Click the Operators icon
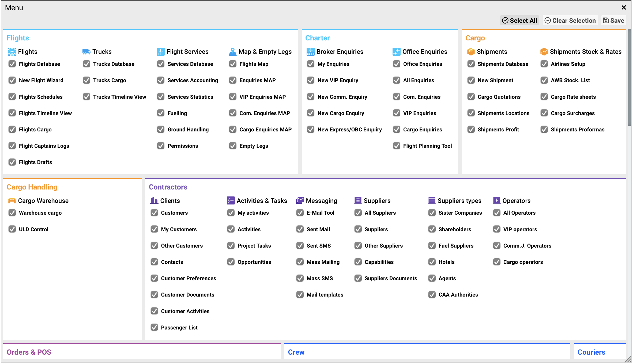Screen dimensions: 633x364 [x=496, y=201]
